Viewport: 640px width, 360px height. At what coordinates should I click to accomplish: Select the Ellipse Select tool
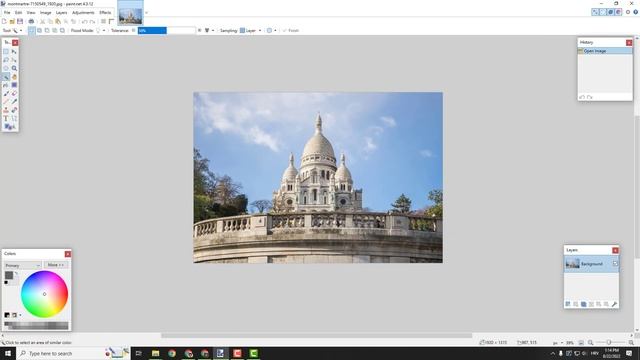point(6,68)
